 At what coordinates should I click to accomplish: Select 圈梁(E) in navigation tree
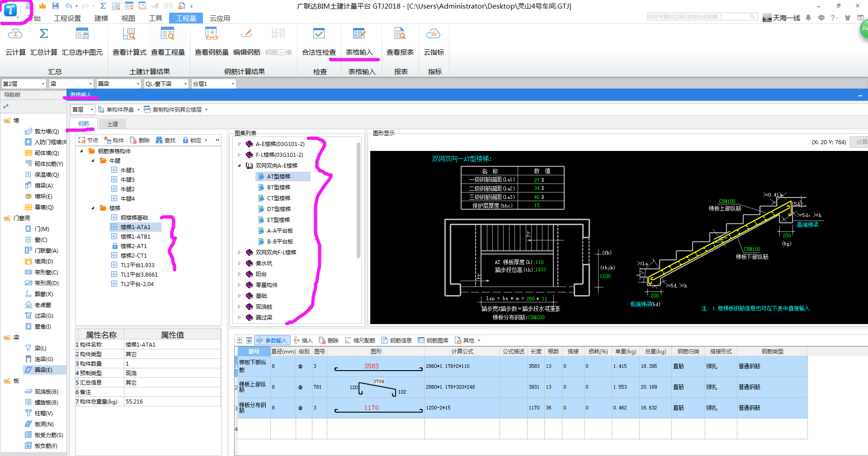tap(43, 370)
